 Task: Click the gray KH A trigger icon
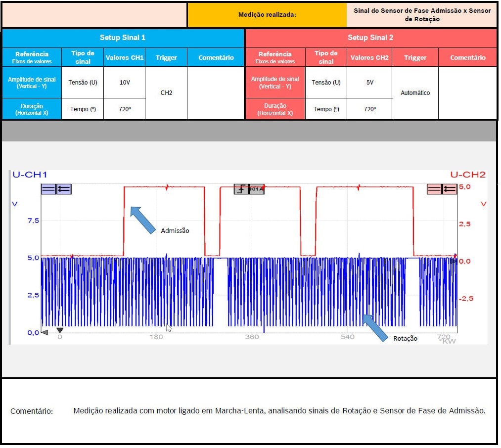pyautogui.click(x=257, y=189)
